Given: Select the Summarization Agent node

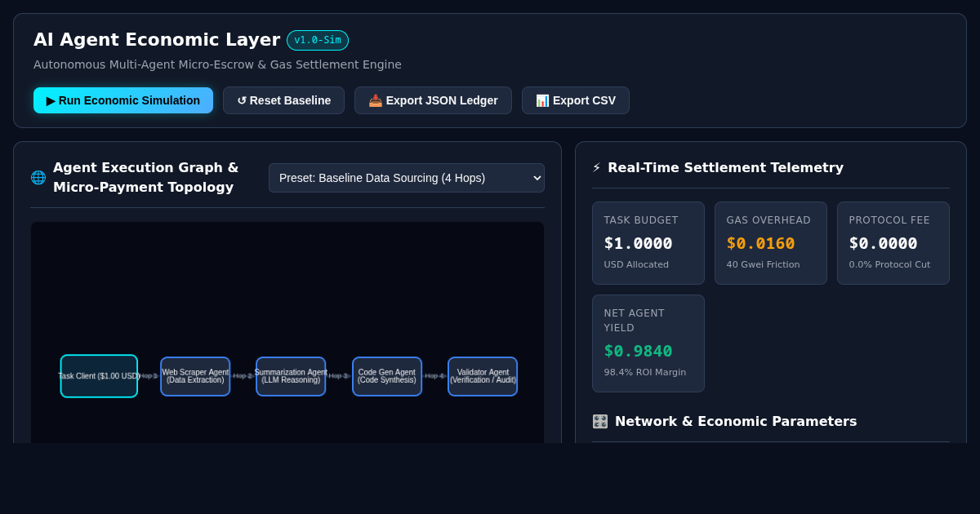Looking at the screenshot, I should point(291,376).
